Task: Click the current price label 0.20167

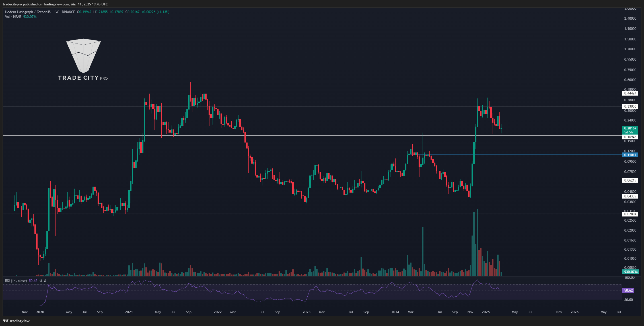Action: [630, 128]
